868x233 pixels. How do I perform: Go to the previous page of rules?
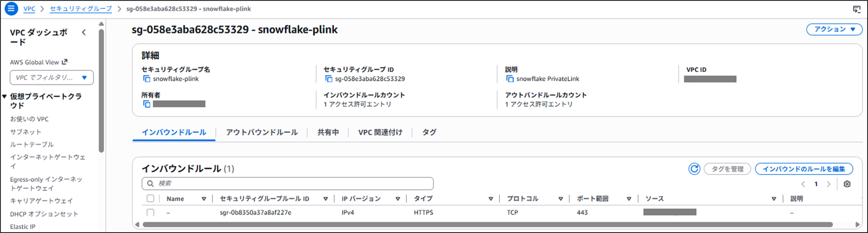click(x=803, y=184)
